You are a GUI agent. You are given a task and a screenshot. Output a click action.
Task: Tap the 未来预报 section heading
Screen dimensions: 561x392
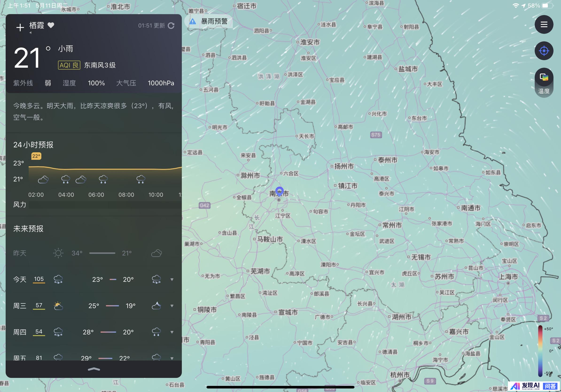[28, 228]
